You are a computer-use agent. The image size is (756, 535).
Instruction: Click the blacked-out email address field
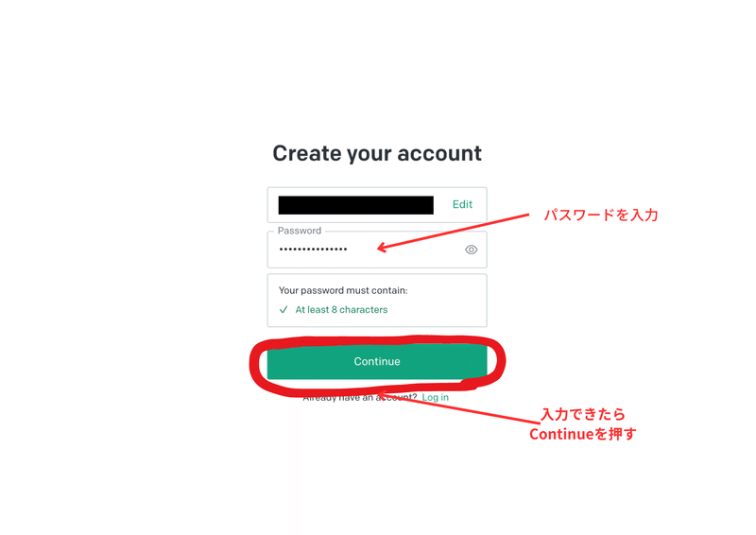click(356, 205)
